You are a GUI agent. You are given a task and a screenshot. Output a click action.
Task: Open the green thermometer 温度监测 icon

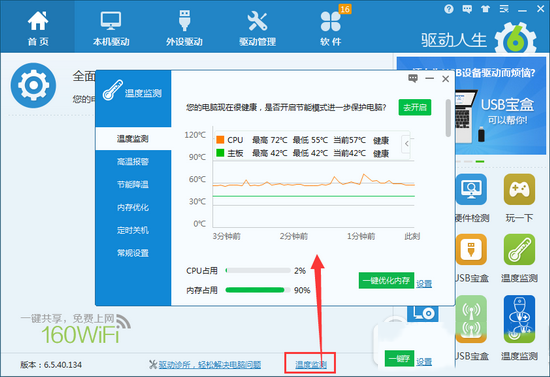(519, 250)
